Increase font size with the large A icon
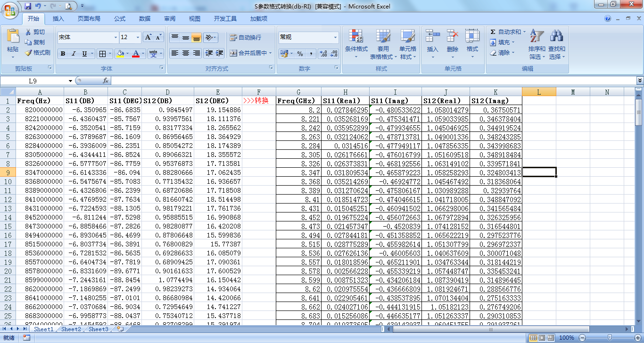The image size is (644, 343). (148, 37)
